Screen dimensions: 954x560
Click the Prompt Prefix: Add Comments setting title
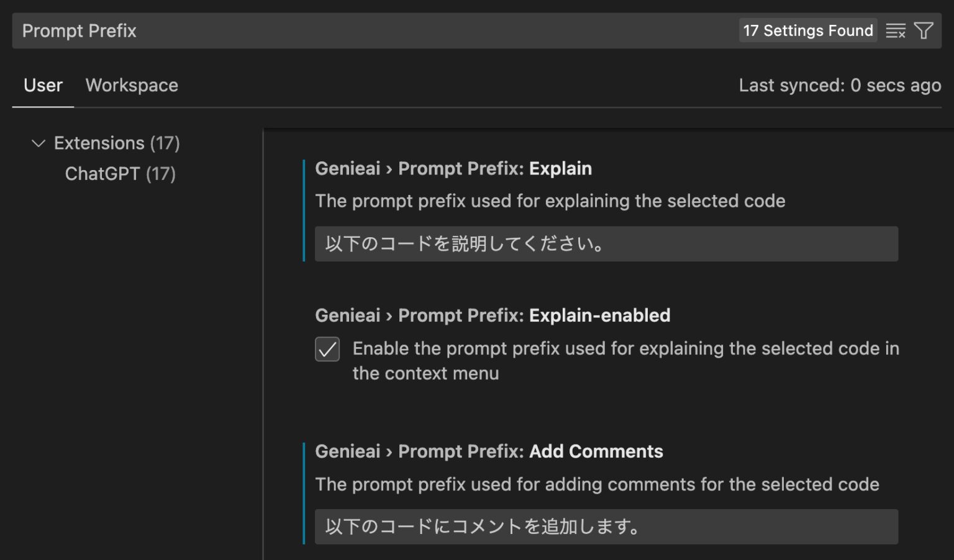[489, 451]
